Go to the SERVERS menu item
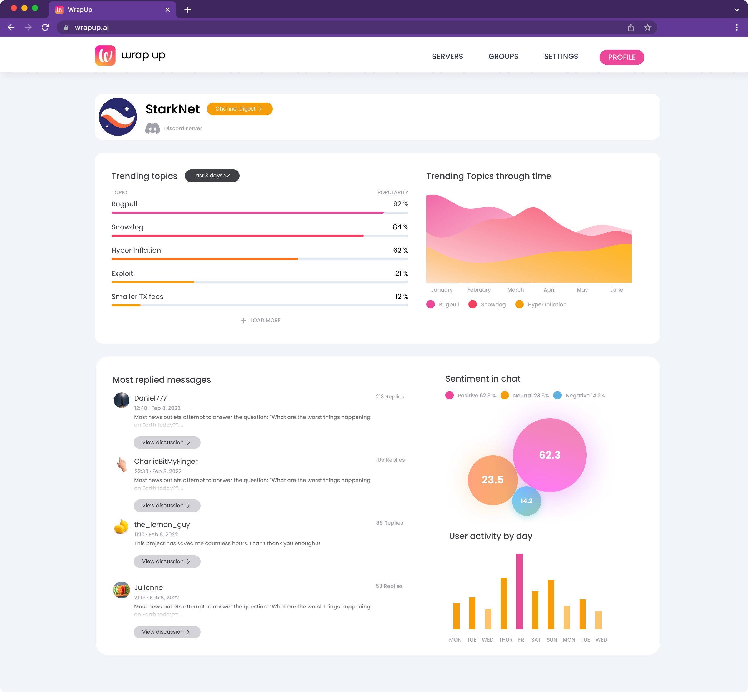The height and width of the screenshot is (700, 748). [x=447, y=57]
